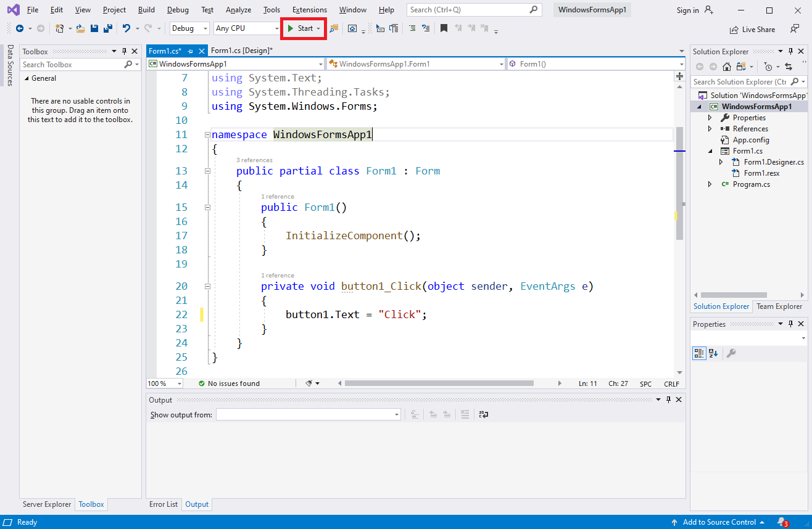Toggle the Form1() constructor outlining box
812x529 pixels.
[207, 207]
